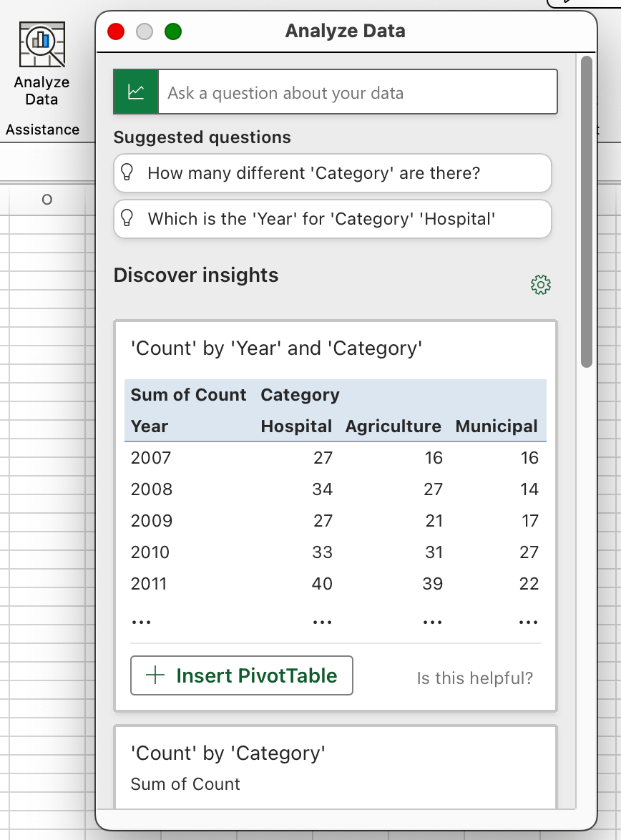Click lightbulb icon beside Hospital Year question

pos(127,218)
